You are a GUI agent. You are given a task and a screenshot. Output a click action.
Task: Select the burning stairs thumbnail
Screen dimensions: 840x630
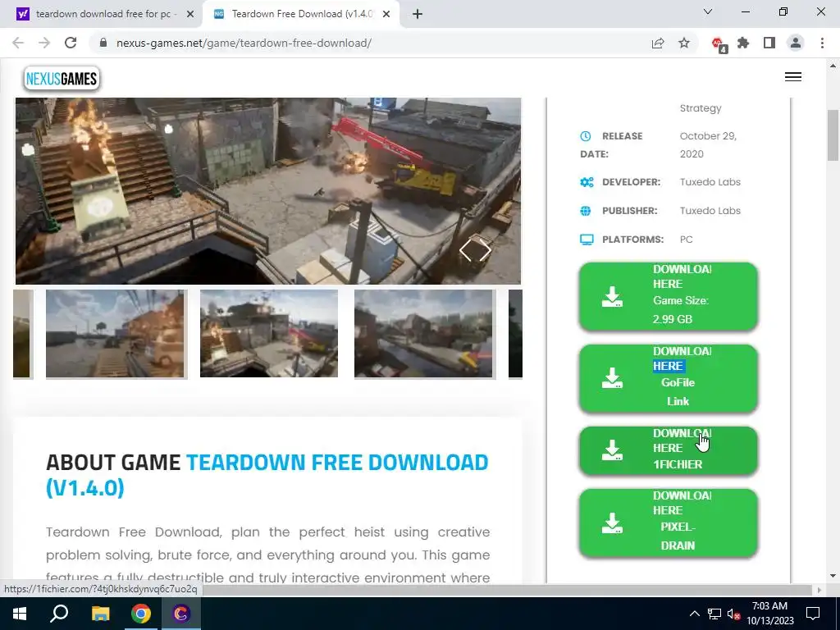(269, 334)
